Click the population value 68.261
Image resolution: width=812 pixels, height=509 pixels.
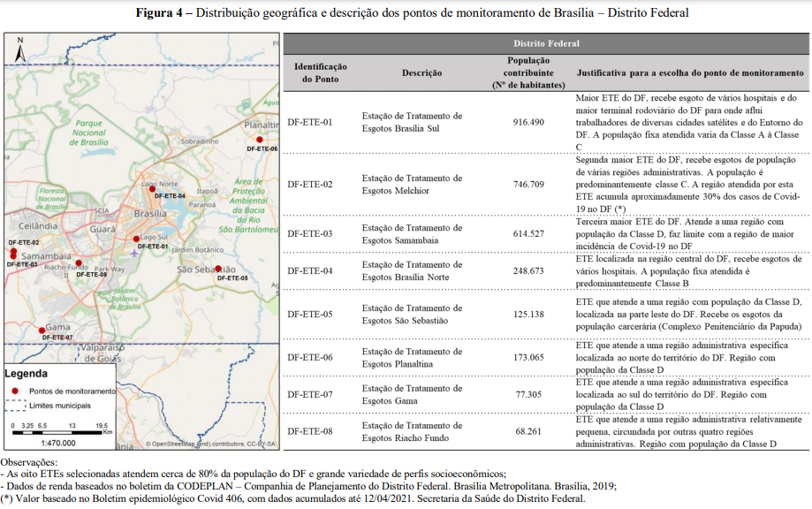coord(528,431)
